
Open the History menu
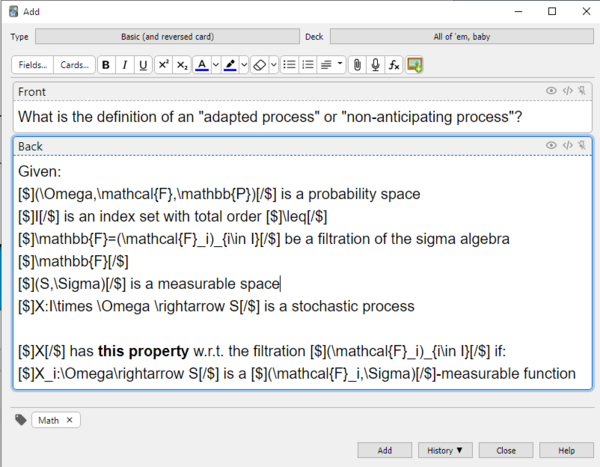click(447, 450)
